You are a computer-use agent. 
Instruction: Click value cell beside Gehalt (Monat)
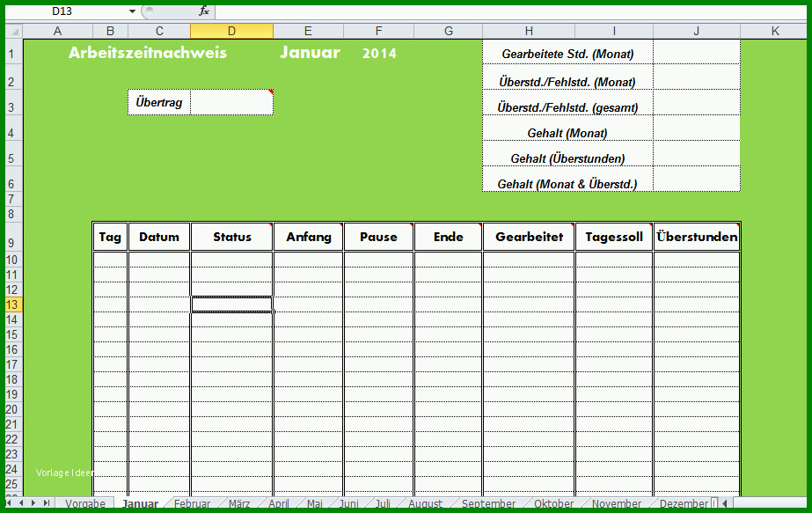pos(697,128)
